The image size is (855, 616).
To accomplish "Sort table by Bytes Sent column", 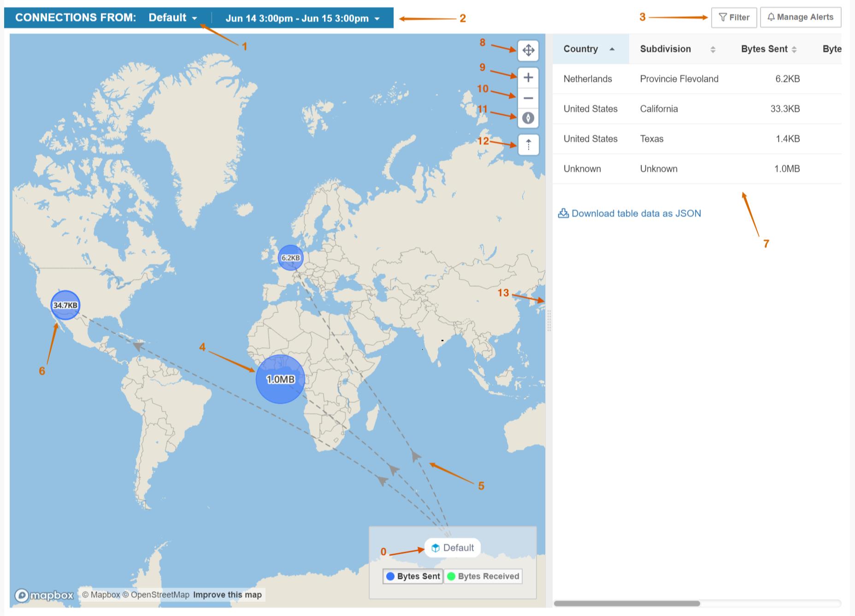I will click(x=769, y=49).
